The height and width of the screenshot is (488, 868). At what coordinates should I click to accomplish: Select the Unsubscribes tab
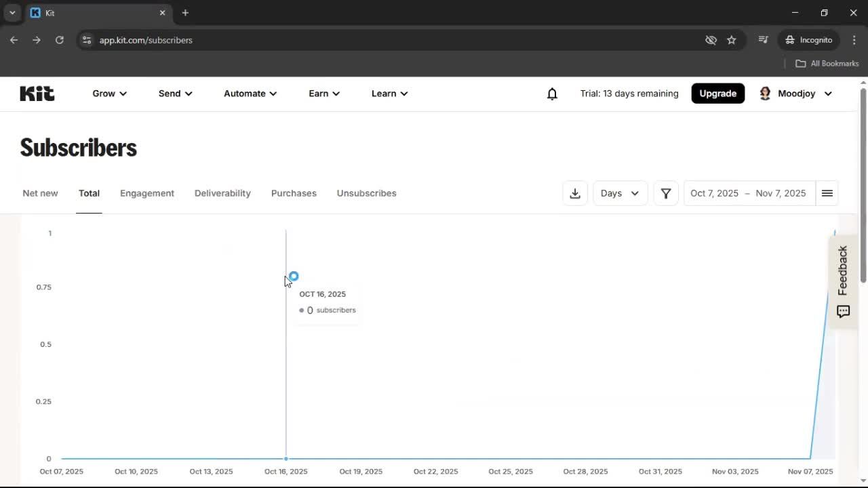coord(366,193)
